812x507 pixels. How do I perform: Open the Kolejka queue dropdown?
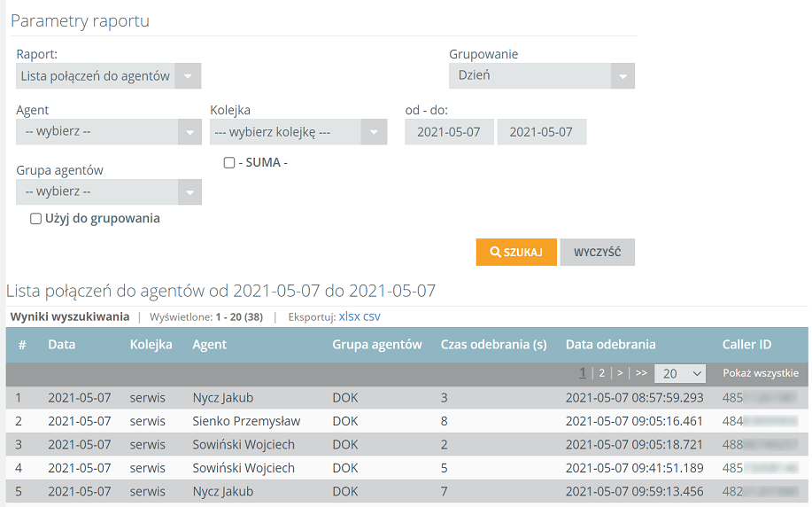298,132
